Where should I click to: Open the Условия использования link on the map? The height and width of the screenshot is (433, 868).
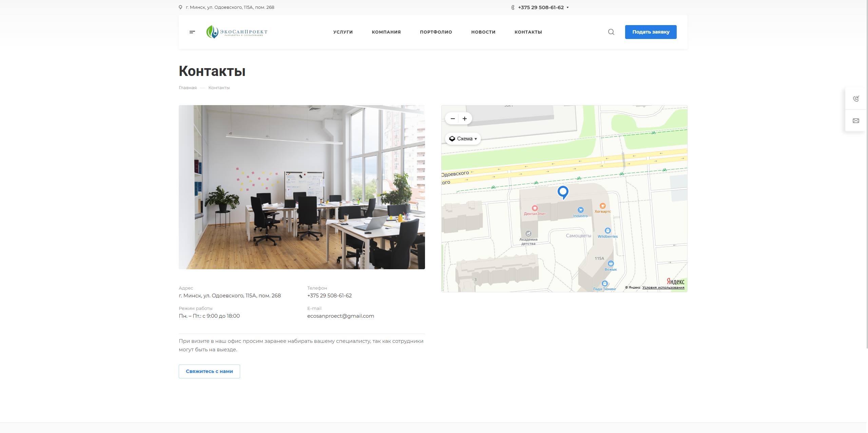pos(663,287)
